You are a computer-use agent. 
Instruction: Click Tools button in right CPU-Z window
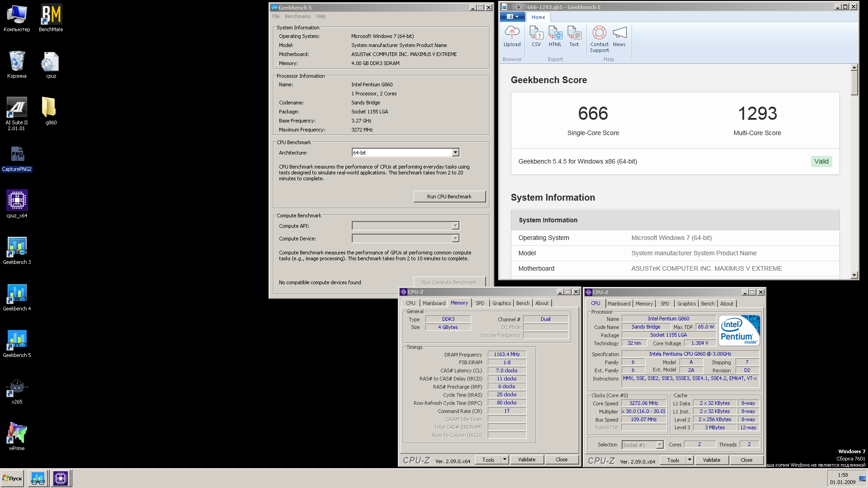tap(673, 460)
